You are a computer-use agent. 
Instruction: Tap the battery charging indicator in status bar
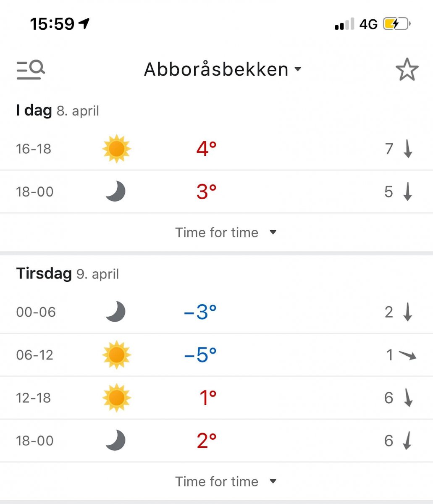[x=396, y=24]
